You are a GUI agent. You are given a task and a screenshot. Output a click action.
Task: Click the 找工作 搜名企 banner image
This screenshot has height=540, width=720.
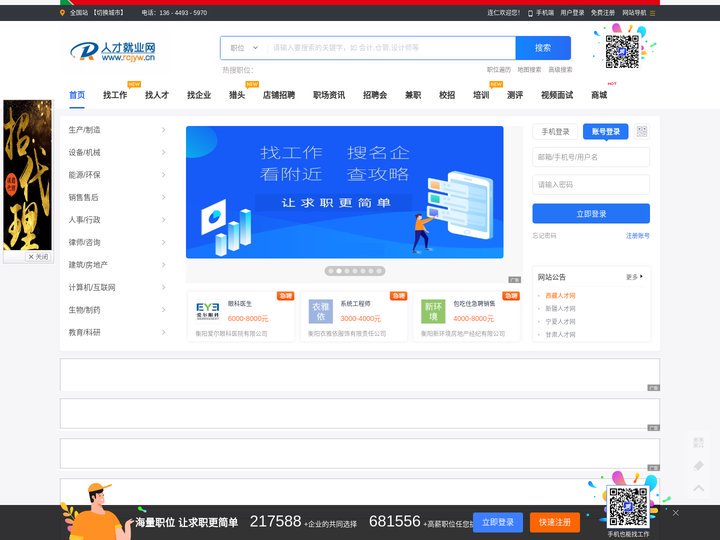click(x=344, y=192)
